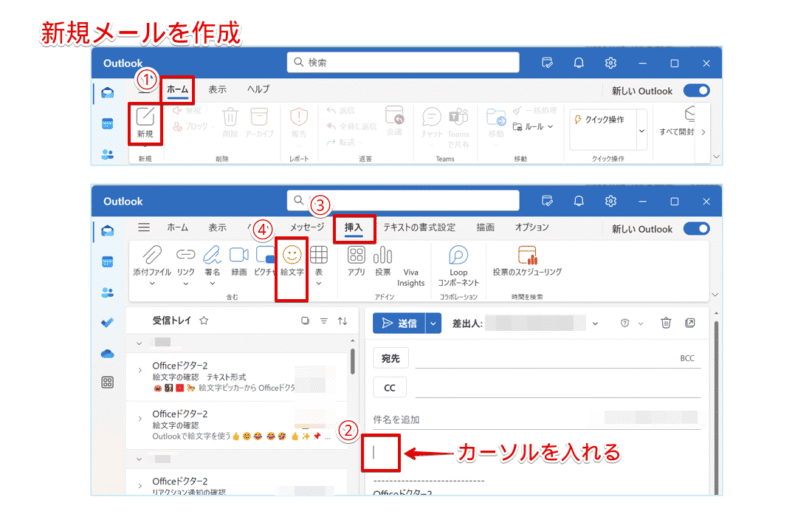The width and height of the screenshot is (812, 517).
Task: Open more apps grid icon in lower sidebar
Action: tap(107, 382)
